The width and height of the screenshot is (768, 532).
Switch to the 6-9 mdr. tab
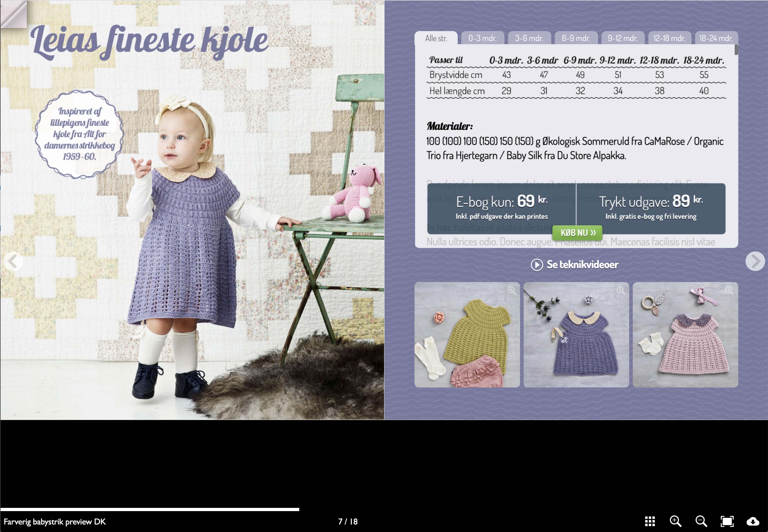pyautogui.click(x=576, y=39)
